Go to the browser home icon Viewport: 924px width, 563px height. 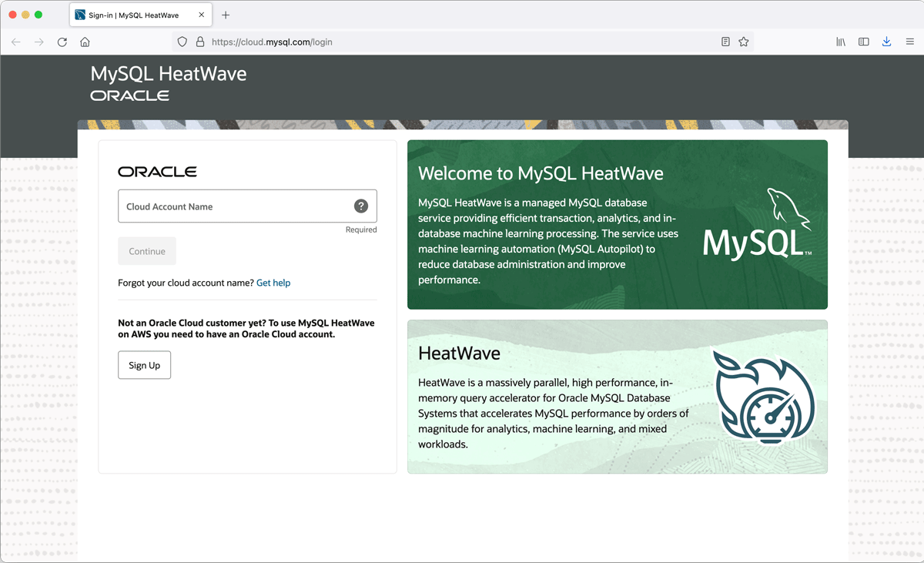tap(85, 42)
